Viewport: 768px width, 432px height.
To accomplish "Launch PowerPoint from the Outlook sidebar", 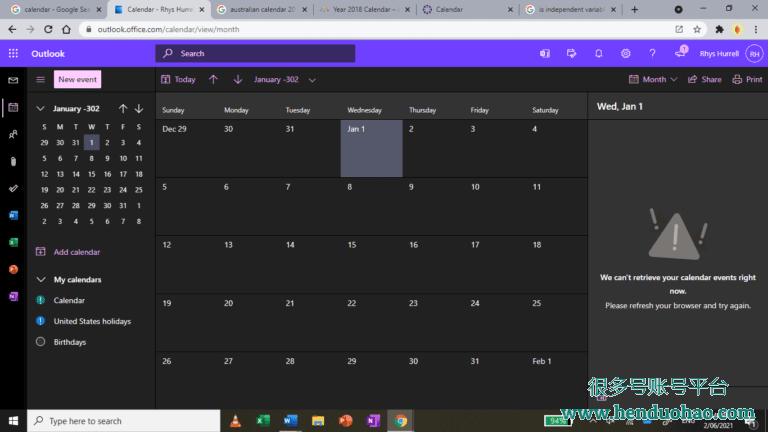I will (13, 269).
